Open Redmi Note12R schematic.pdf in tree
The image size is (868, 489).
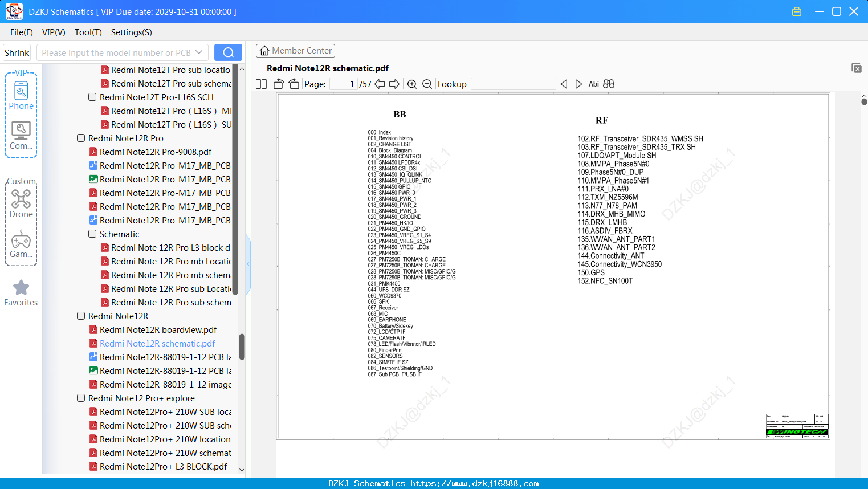(x=152, y=344)
